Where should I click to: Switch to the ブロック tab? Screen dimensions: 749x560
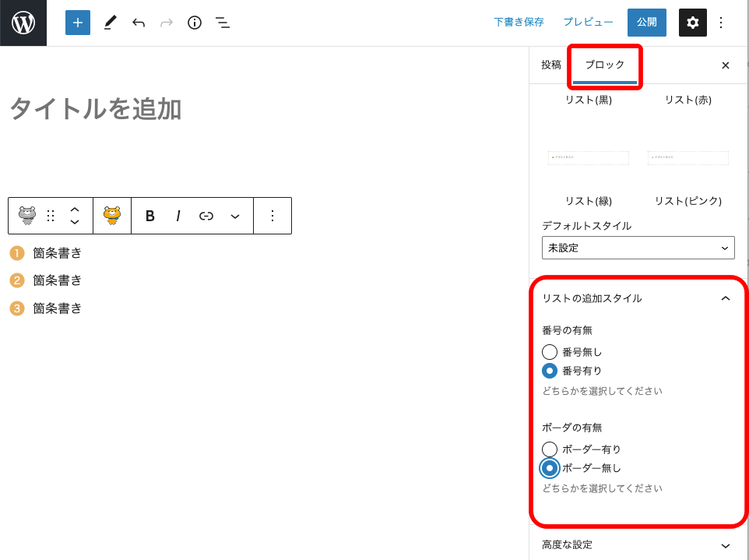tap(605, 65)
